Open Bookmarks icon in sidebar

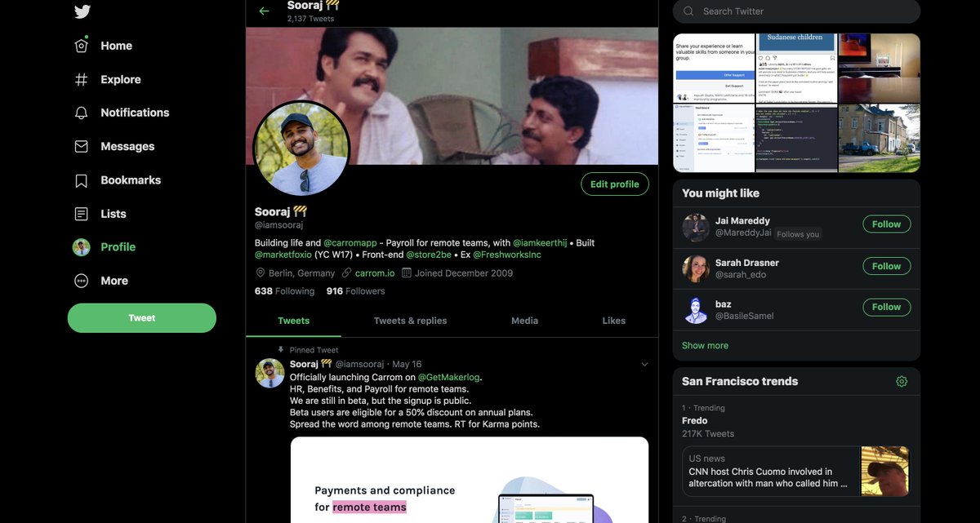(x=81, y=180)
